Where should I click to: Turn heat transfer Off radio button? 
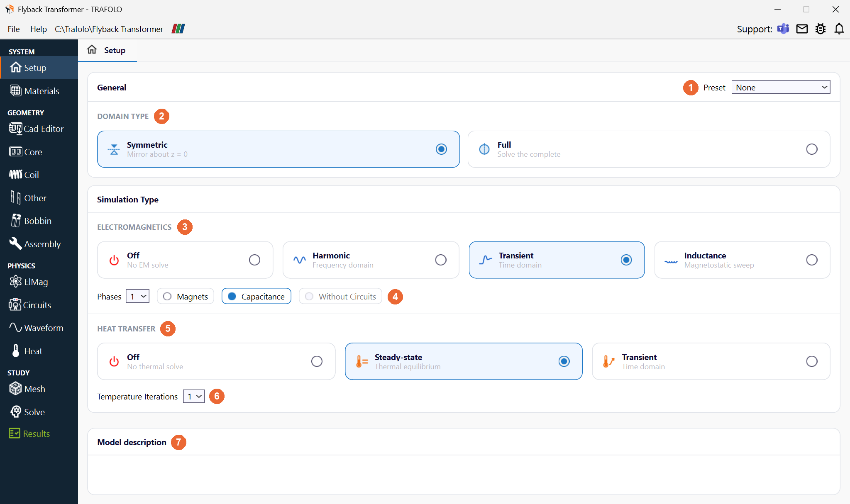(317, 362)
